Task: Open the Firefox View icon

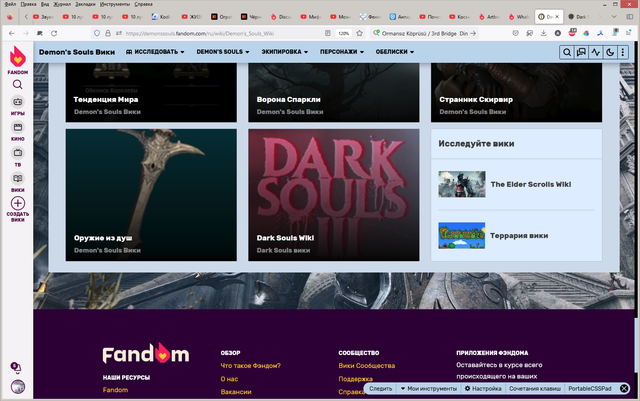Action: point(10,17)
